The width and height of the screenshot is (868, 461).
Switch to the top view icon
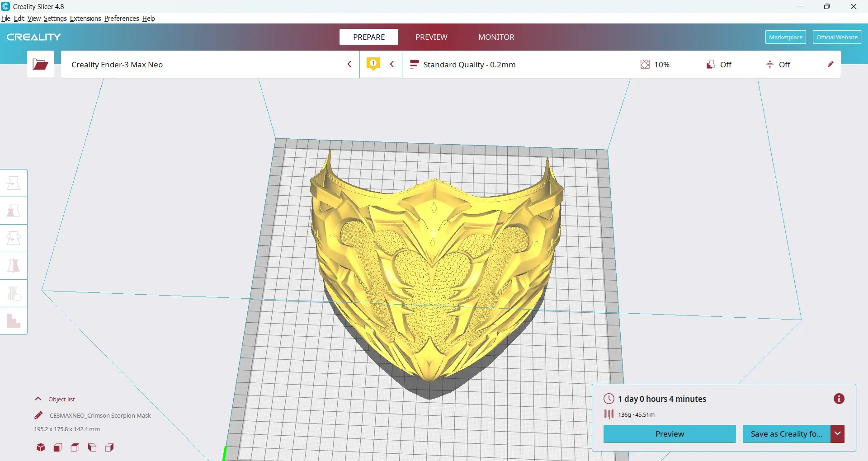click(75, 447)
